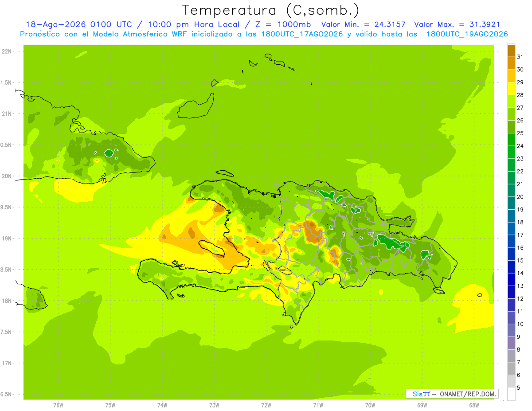
Task: Click the '68W' longitude label
Action: (x=474, y=405)
